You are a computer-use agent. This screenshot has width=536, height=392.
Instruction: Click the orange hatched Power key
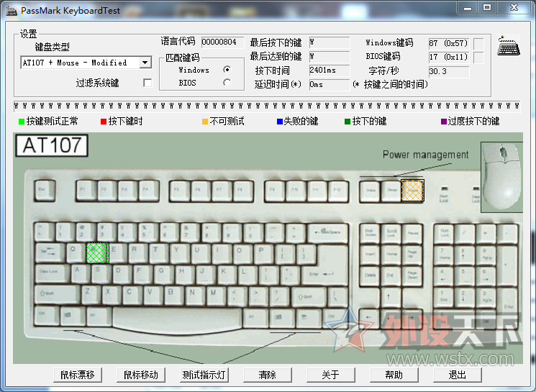[412, 191]
